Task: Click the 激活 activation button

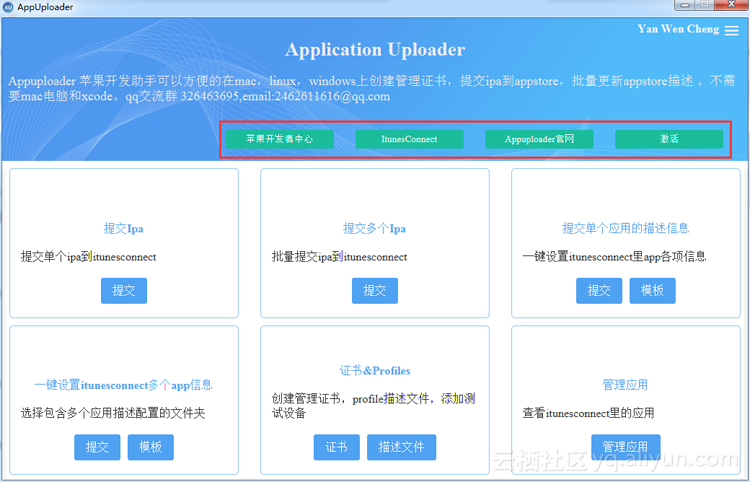Action: [x=669, y=139]
